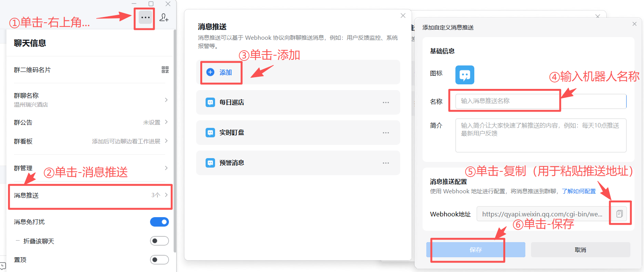Open 群公告 setting arrow
644x272 pixels.
(166, 122)
